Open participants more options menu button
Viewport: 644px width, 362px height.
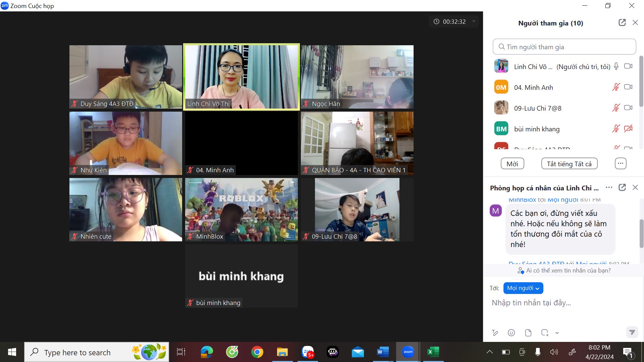tap(620, 164)
